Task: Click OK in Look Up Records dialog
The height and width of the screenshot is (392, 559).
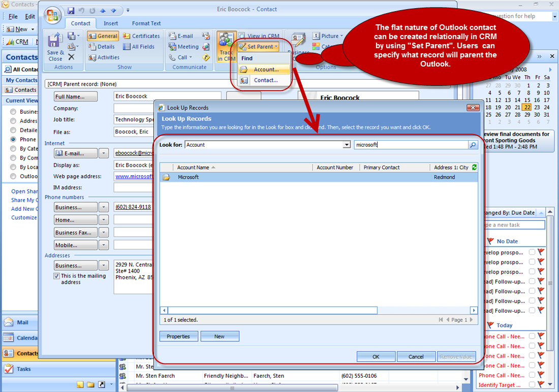Action: click(x=376, y=357)
